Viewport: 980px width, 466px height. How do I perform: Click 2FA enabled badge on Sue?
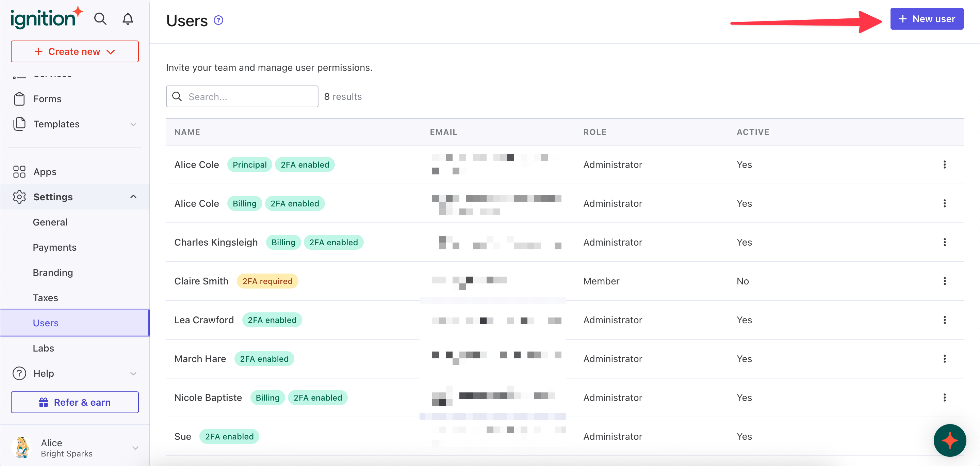229,436
